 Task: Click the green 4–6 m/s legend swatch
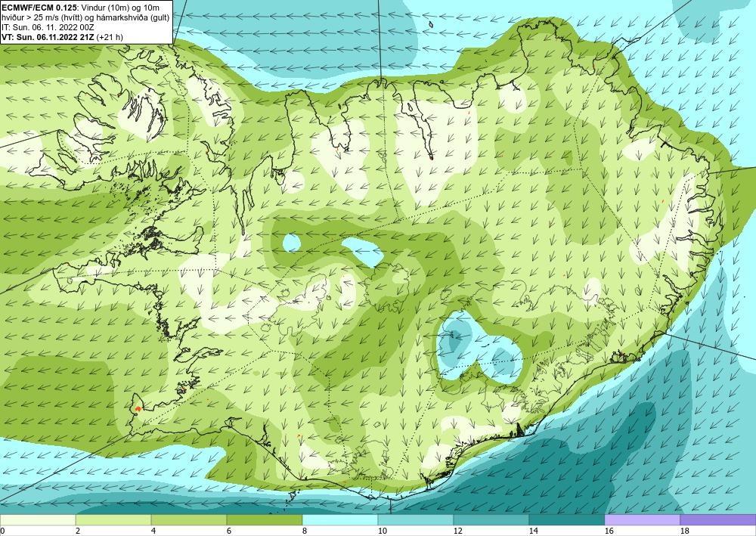pyautogui.click(x=189, y=520)
